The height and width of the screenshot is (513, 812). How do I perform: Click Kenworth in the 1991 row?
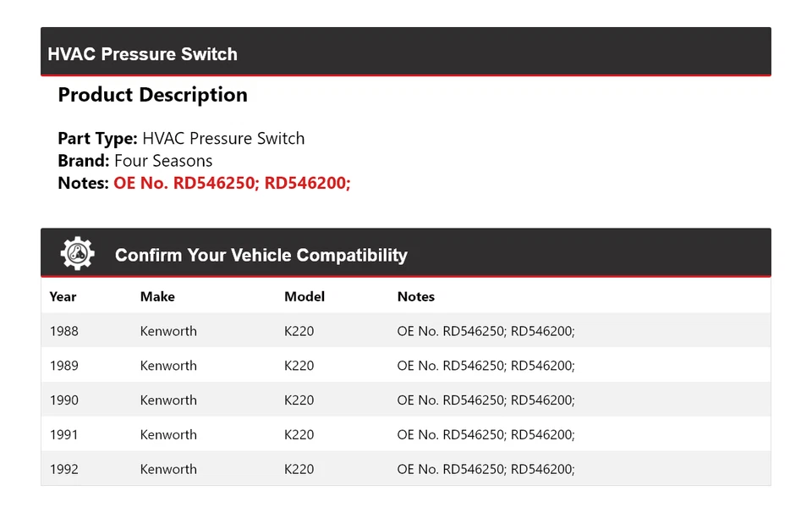168,434
